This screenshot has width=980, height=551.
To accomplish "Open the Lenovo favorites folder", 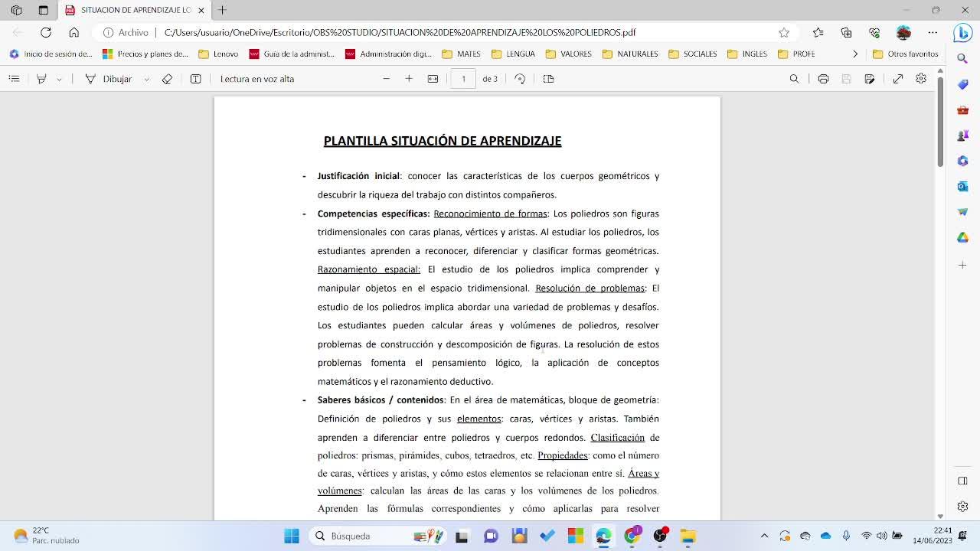I will tap(218, 54).
